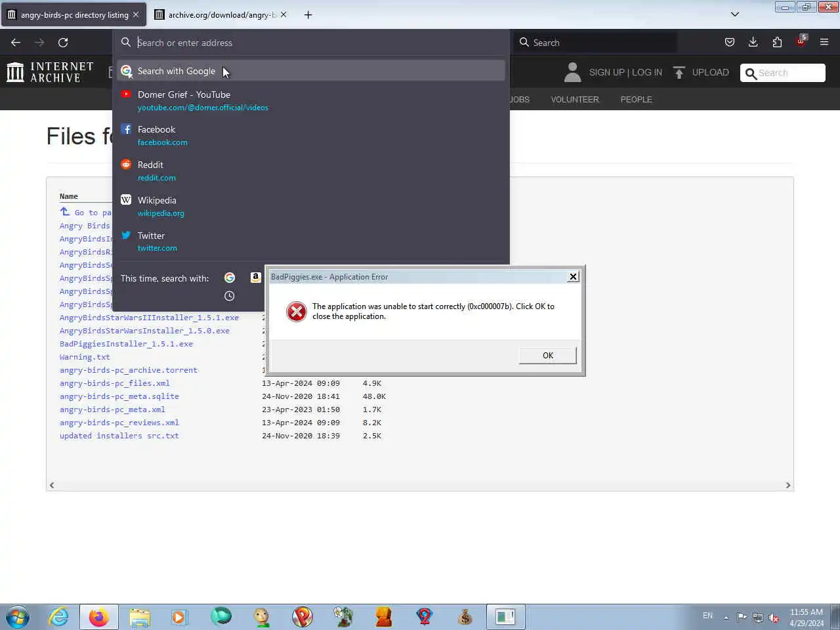Viewport: 840px width, 630px height.
Task: Choose the Facebook suggestion
Action: tap(311, 135)
